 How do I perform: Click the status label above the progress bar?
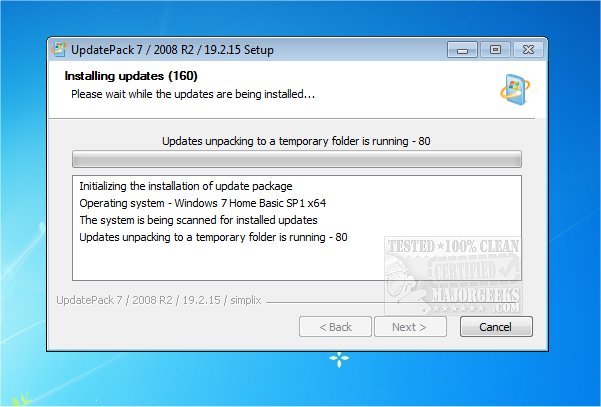pyautogui.click(x=296, y=141)
